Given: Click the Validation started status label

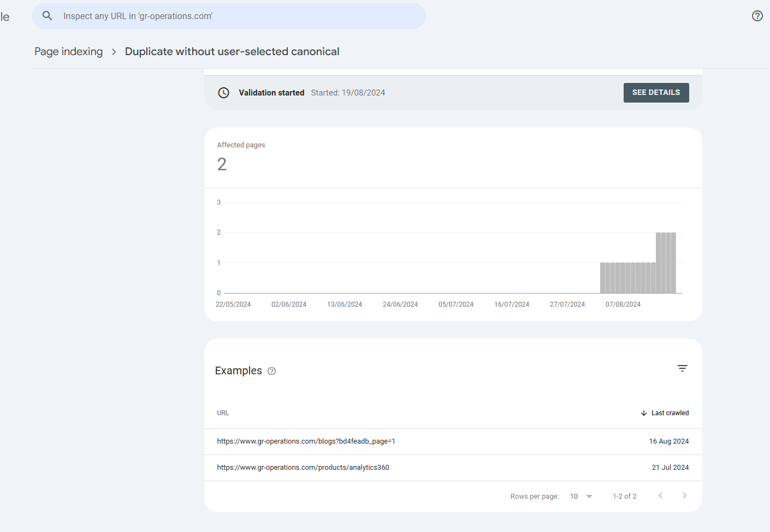Looking at the screenshot, I should (x=271, y=93).
